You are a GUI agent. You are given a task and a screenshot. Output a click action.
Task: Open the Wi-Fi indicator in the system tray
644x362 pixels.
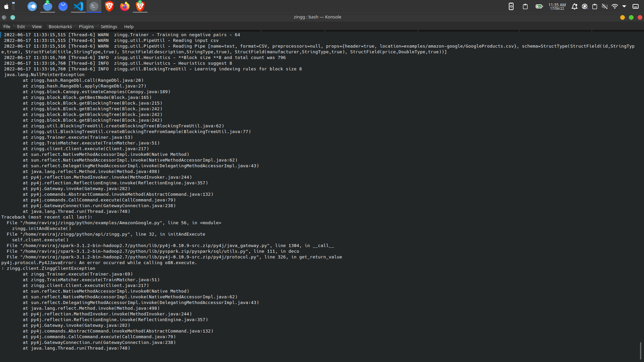615,6
